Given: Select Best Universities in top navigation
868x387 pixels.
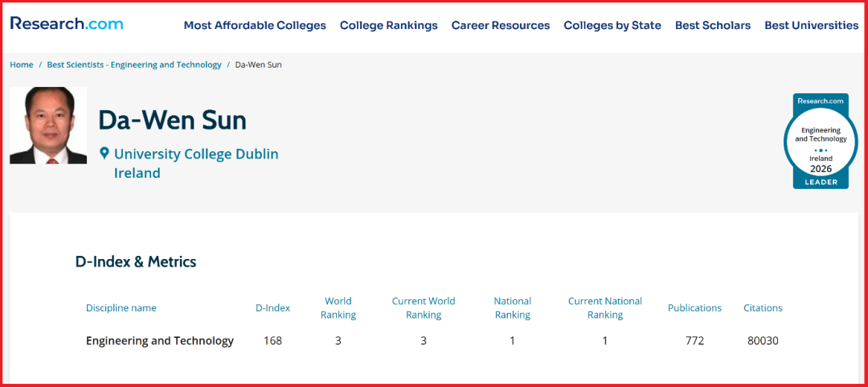Looking at the screenshot, I should click(x=812, y=26).
